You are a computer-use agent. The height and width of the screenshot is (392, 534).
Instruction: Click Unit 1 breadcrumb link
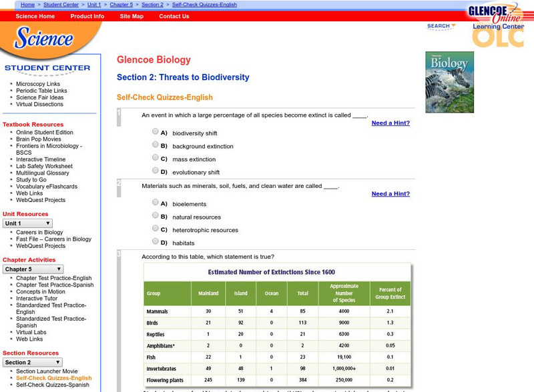[94, 5]
